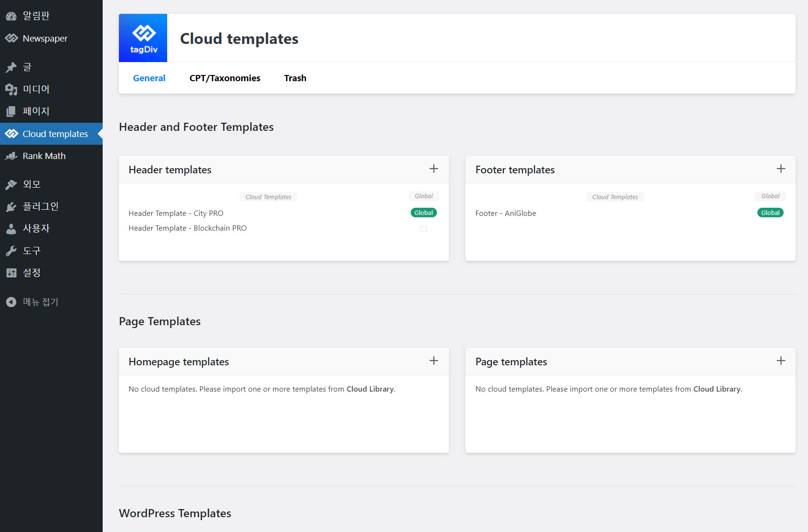
Task: Open the 설정 settings menu label
Action: [x=32, y=273]
